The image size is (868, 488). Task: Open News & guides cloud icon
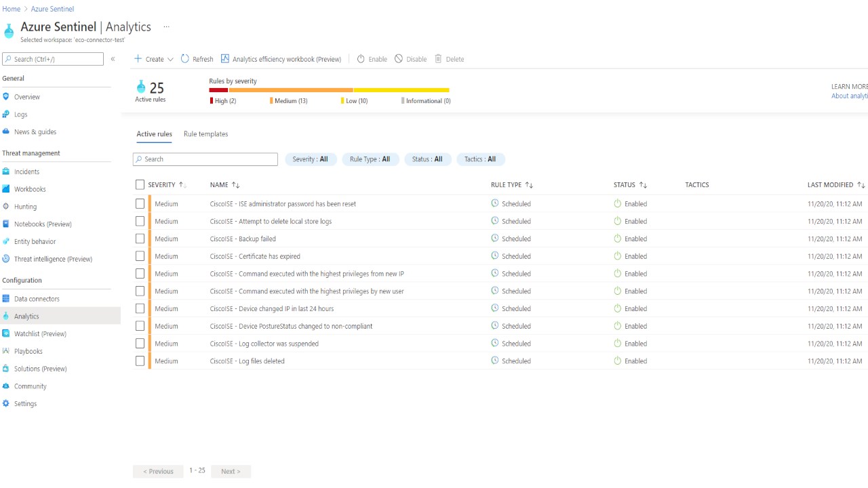[x=6, y=131]
